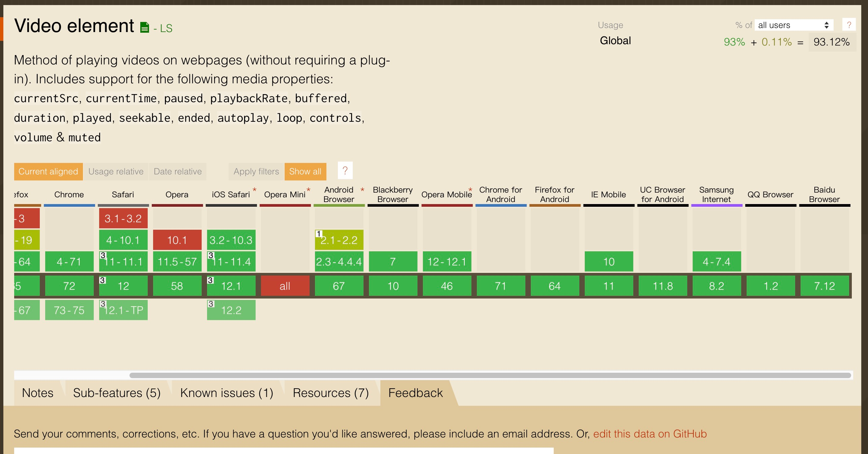Click the Blackberry Browser column header
Screen dimensions: 868x454
393,195
